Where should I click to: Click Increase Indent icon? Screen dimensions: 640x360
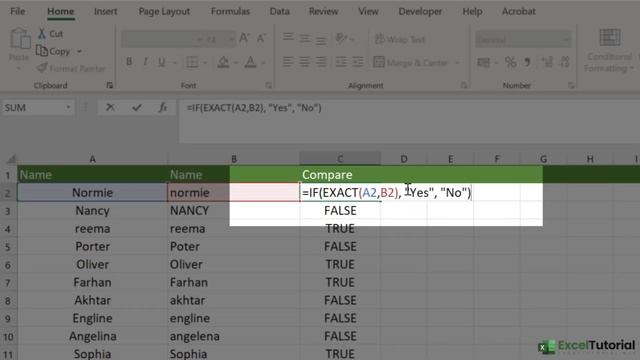coord(358,62)
